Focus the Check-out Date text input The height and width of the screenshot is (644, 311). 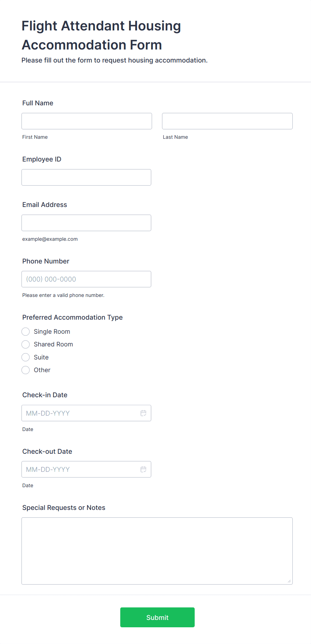tap(80, 469)
